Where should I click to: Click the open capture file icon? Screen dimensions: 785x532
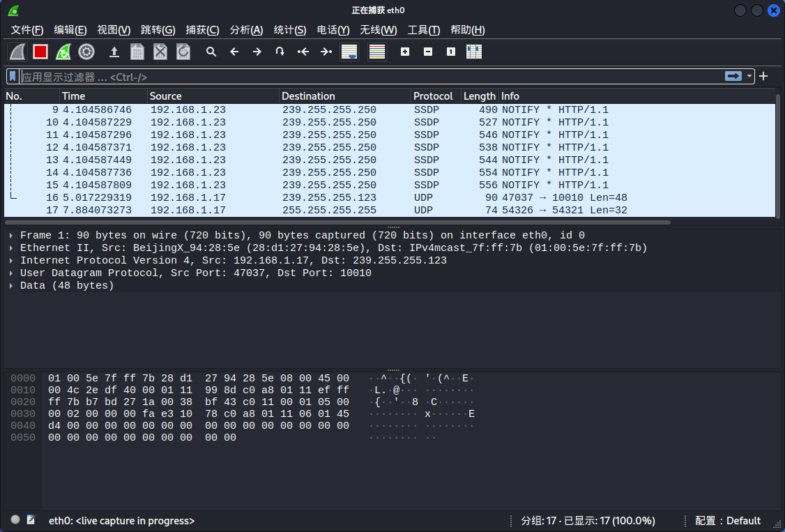114,52
